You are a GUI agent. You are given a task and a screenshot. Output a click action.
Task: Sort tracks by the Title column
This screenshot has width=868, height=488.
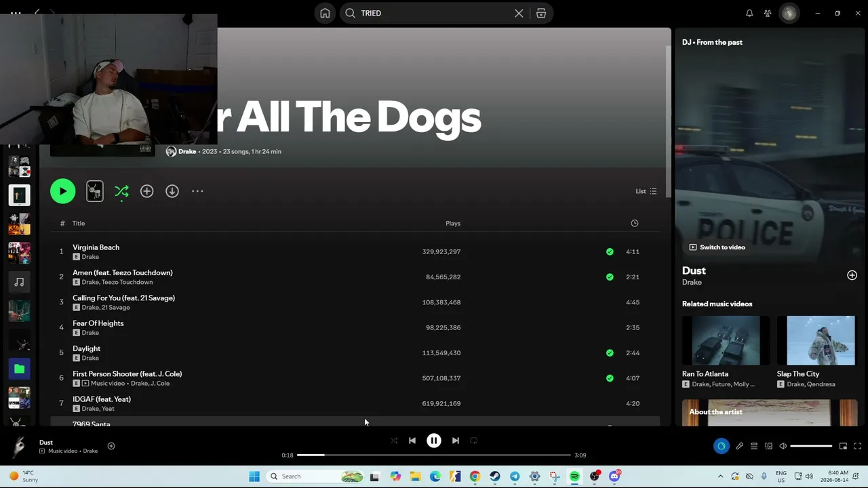pos(79,223)
